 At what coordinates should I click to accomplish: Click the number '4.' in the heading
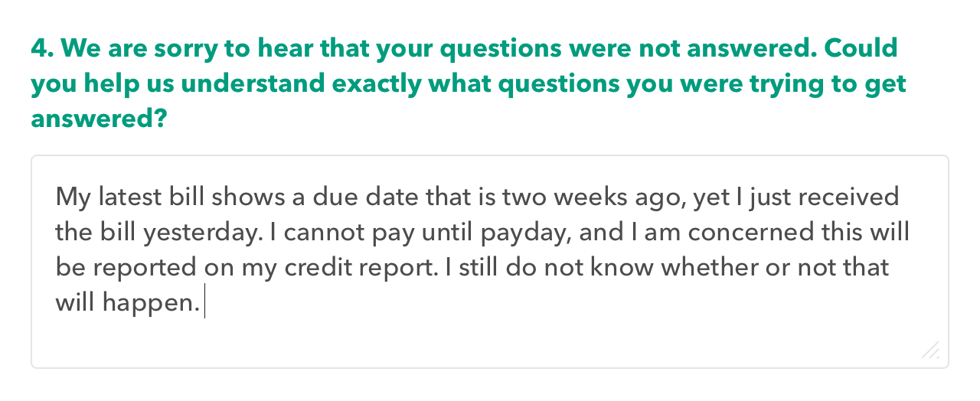[42, 48]
